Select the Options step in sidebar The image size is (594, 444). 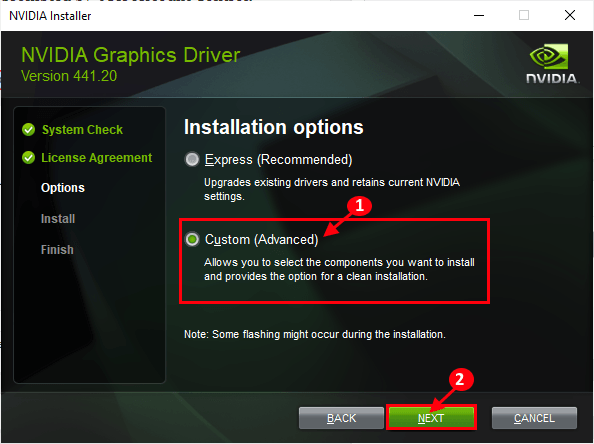63,188
